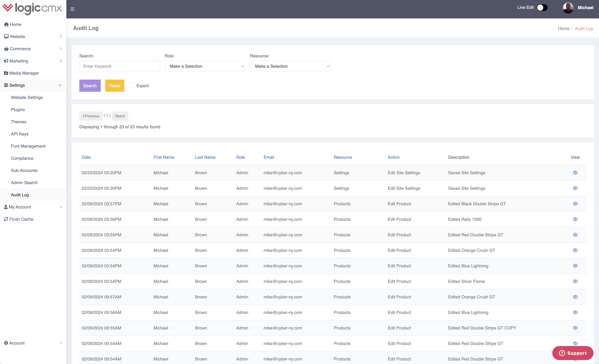Open Compliance submenu item
The image size is (599, 364).
pos(22,158)
